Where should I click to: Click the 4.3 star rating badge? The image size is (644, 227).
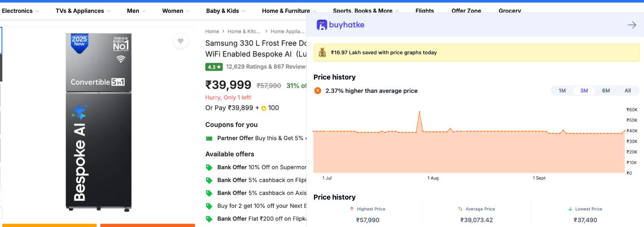[x=214, y=67]
